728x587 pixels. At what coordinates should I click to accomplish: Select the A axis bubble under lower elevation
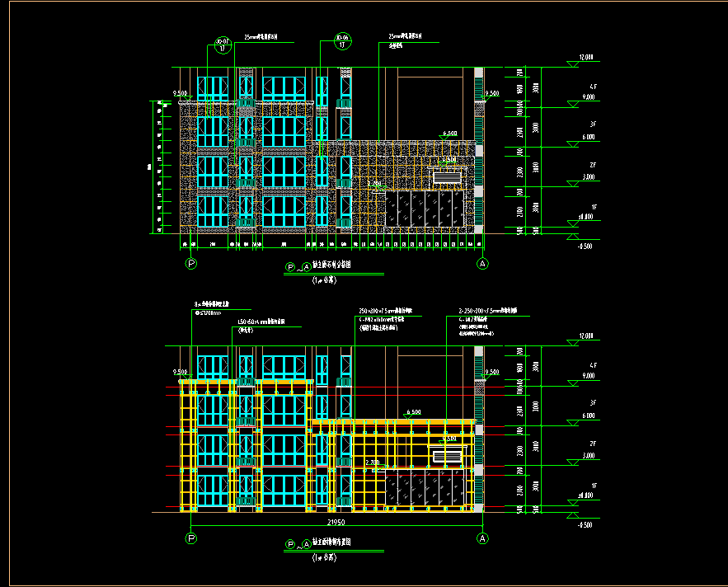483,538
